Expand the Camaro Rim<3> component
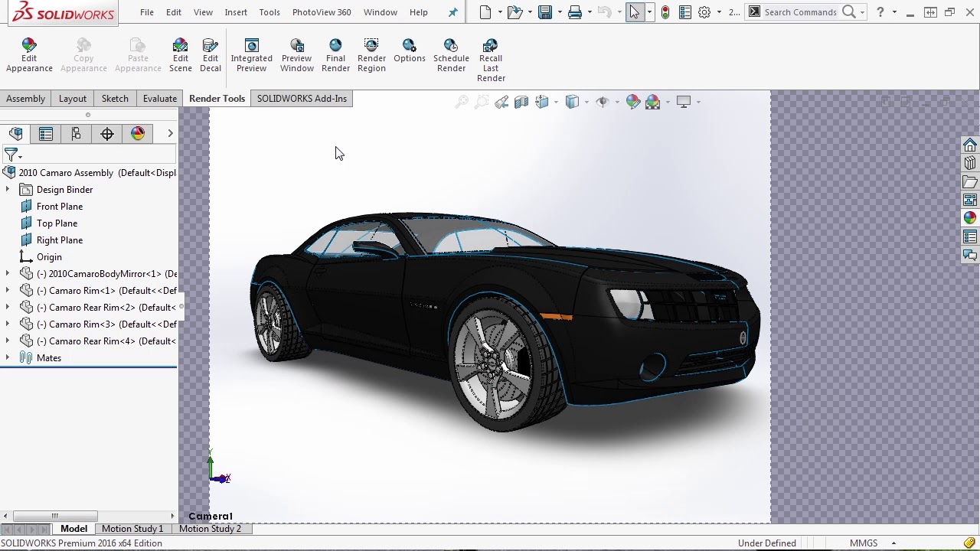The width and height of the screenshot is (980, 551). tap(8, 324)
